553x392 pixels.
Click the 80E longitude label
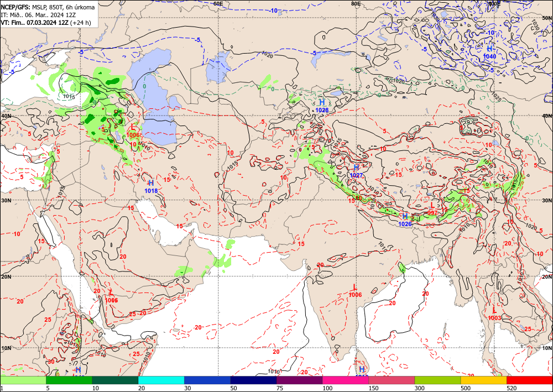click(356, 3)
